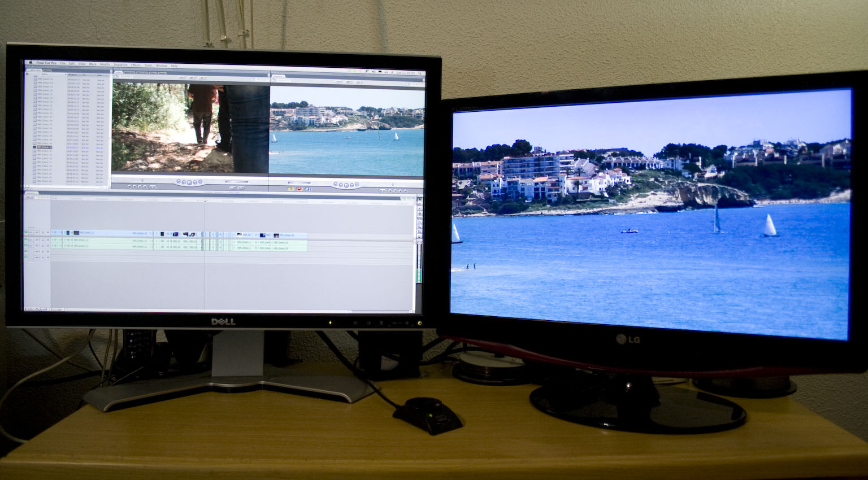The height and width of the screenshot is (480, 868).
Task: Select the Razor Blade tool in Tool palette
Action: (x=419, y=222)
